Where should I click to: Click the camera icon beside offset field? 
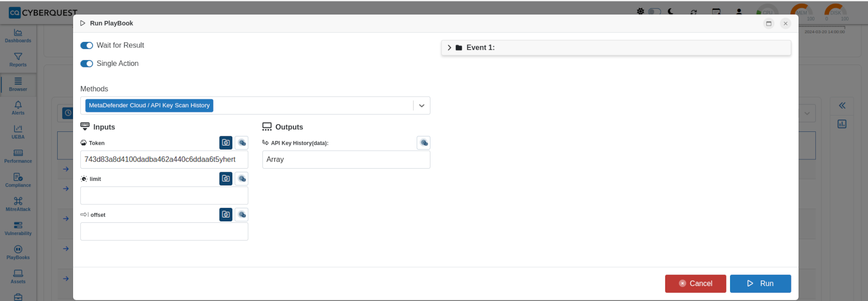pos(226,215)
